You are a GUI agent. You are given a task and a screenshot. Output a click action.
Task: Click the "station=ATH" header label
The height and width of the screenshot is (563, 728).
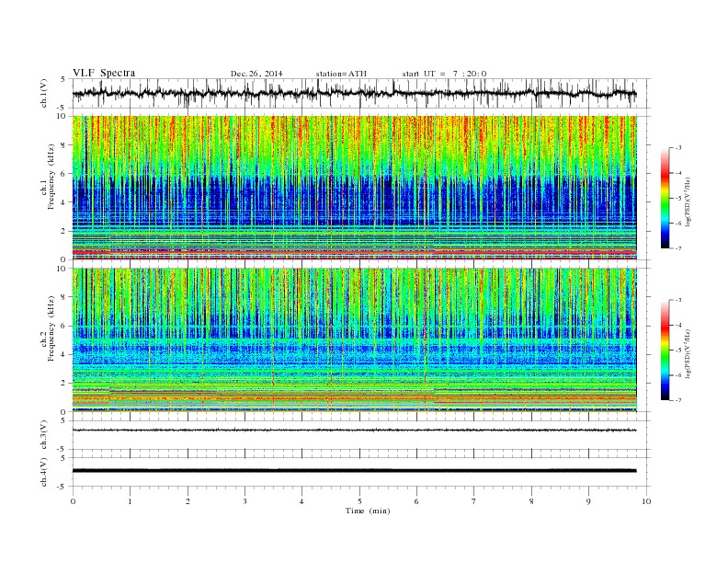pos(341,74)
